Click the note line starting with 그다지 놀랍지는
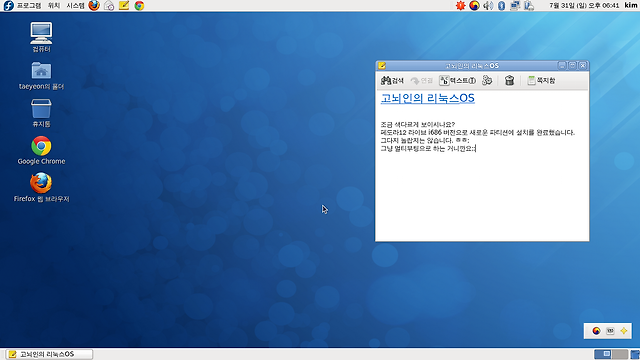This screenshot has width=640, height=360. pyautogui.click(x=425, y=140)
